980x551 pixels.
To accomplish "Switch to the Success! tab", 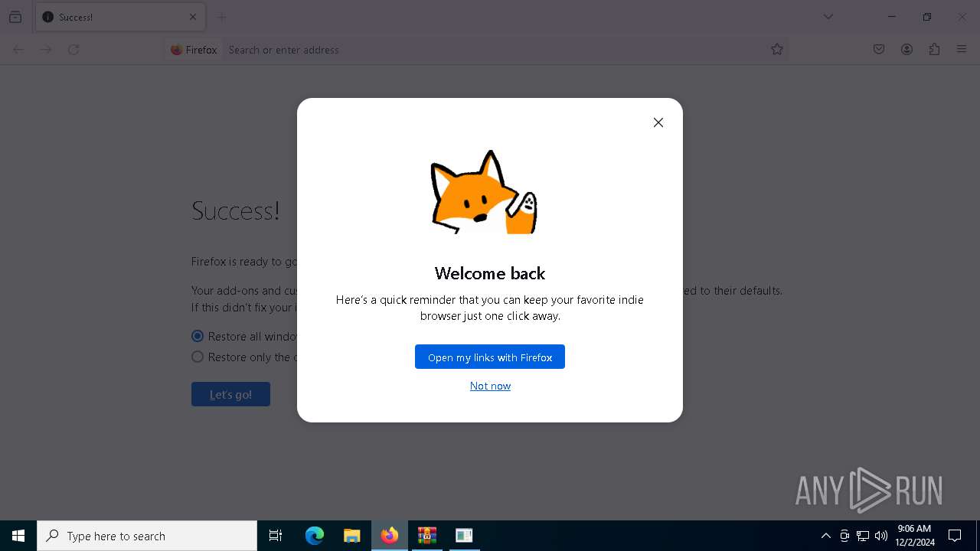I will click(x=119, y=17).
